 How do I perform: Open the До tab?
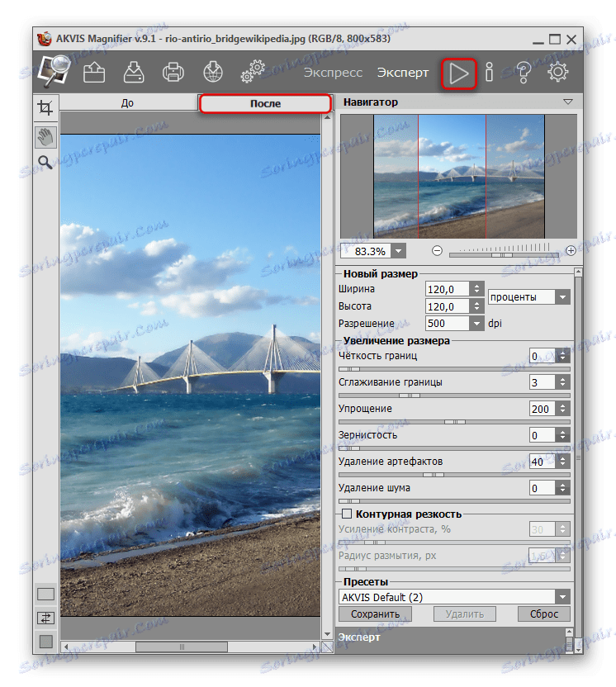pos(127,103)
